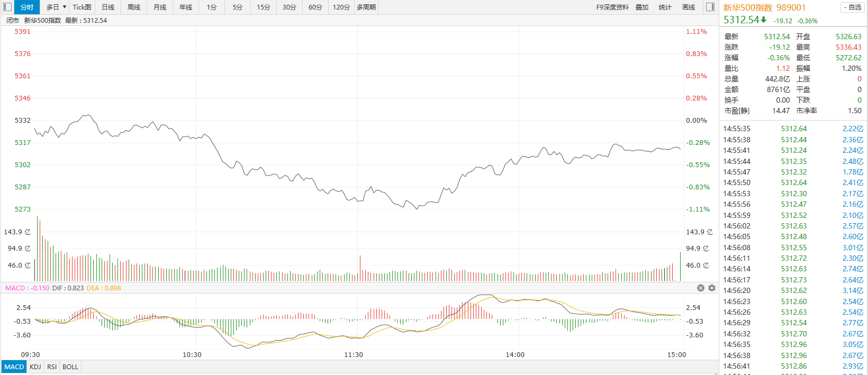Select the 5分 five-minute period
The width and height of the screenshot is (868, 375).
coord(238,7)
